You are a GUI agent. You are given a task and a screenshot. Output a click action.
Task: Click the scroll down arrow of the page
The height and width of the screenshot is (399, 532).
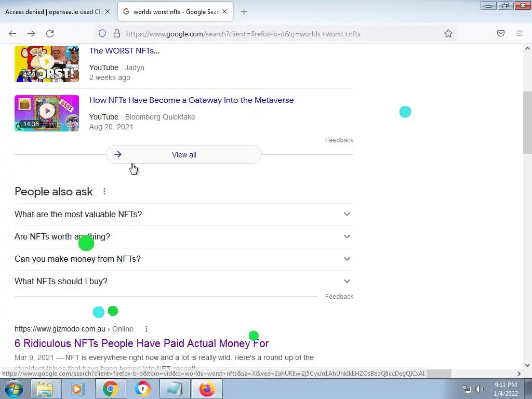[527, 365]
